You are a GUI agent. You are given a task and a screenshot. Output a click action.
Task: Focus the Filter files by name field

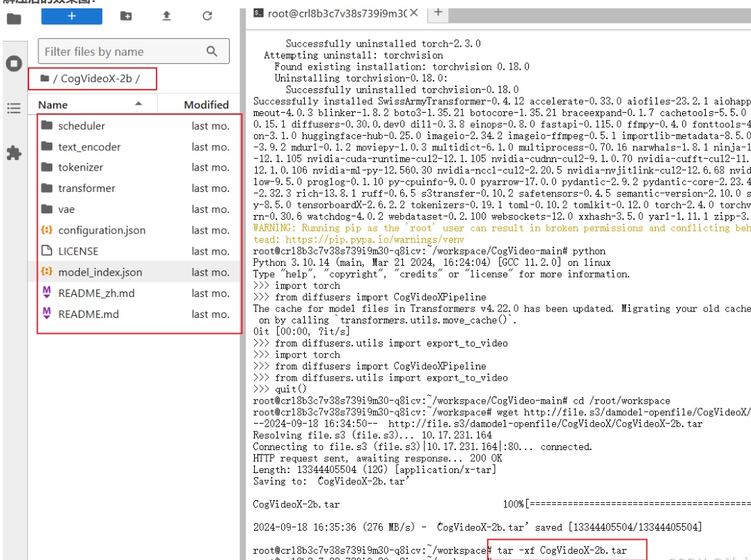[134, 51]
